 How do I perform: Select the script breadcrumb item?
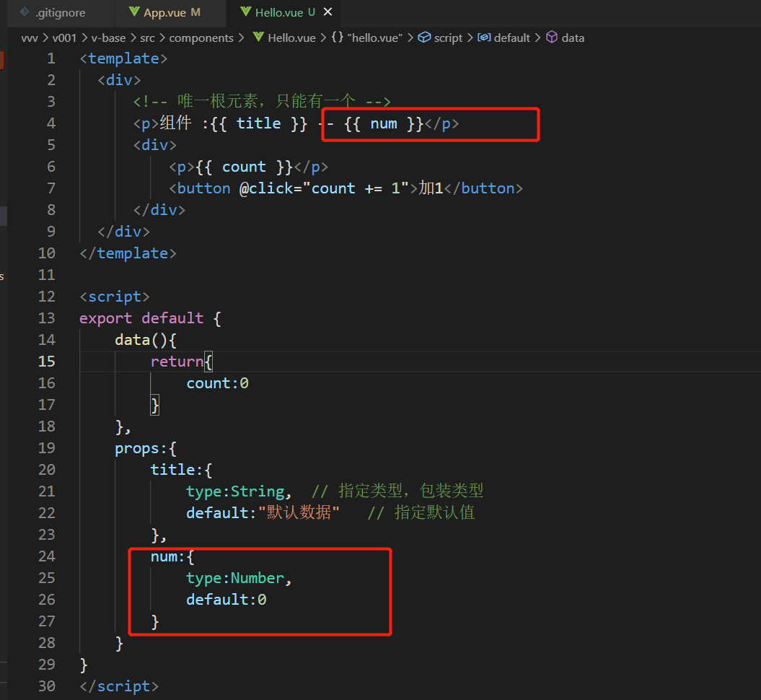coord(448,38)
